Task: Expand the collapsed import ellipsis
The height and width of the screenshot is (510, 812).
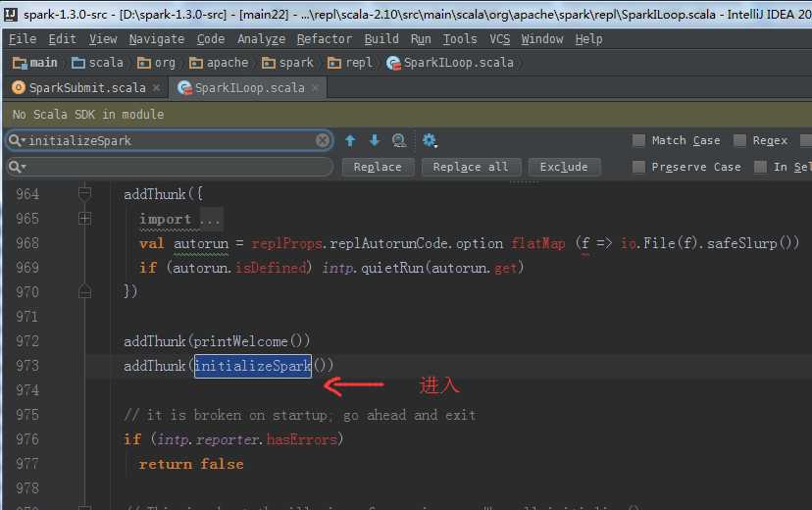Action: coord(210,219)
